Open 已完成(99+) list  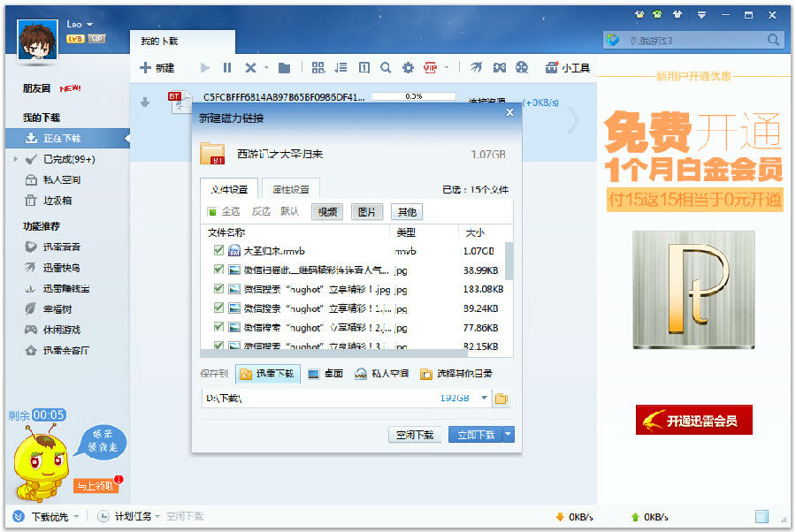(x=70, y=159)
